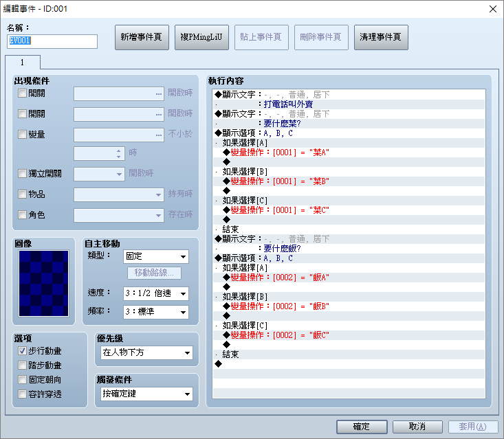Select the first 顯示選項 : A, B, C command

[x=349, y=133]
